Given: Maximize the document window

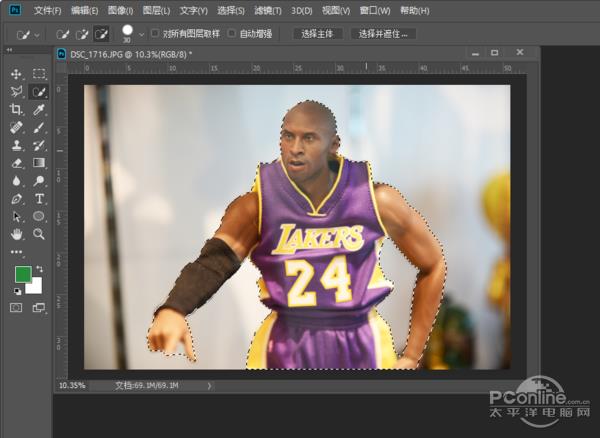Looking at the screenshot, I should click(494, 52).
